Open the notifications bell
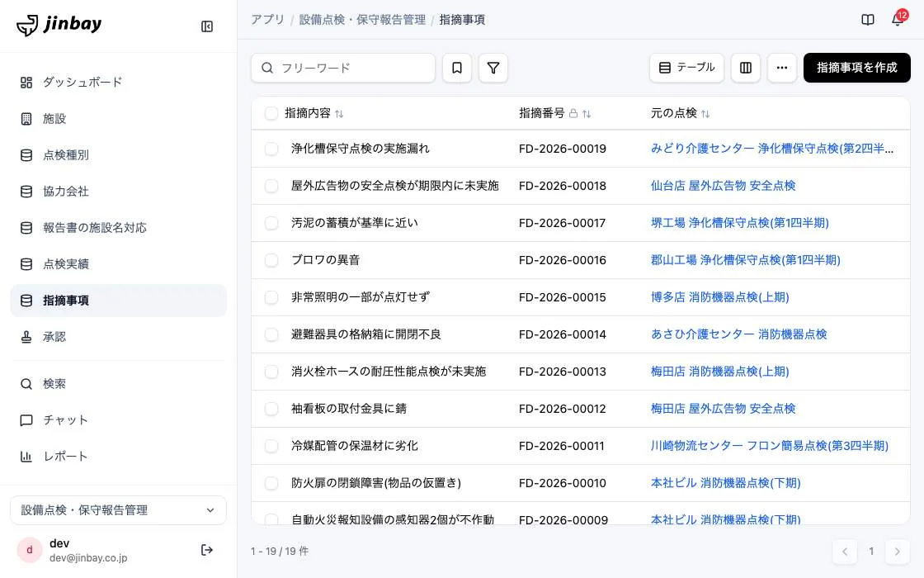The width and height of the screenshot is (924, 578). click(x=898, y=20)
